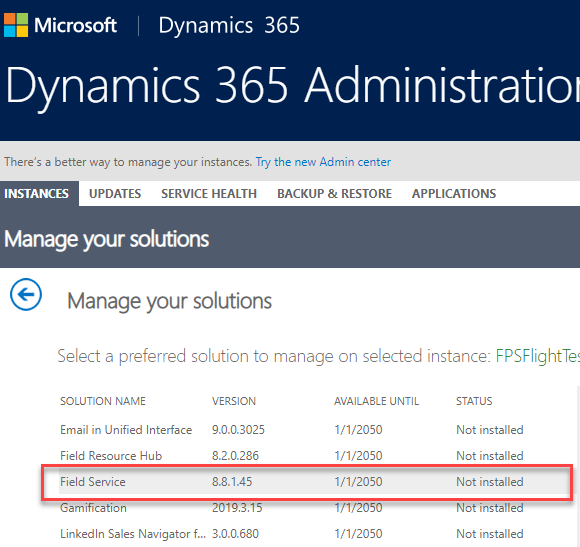This screenshot has width=580, height=547.
Task: Go to Backup & Restore tab
Action: (334, 193)
